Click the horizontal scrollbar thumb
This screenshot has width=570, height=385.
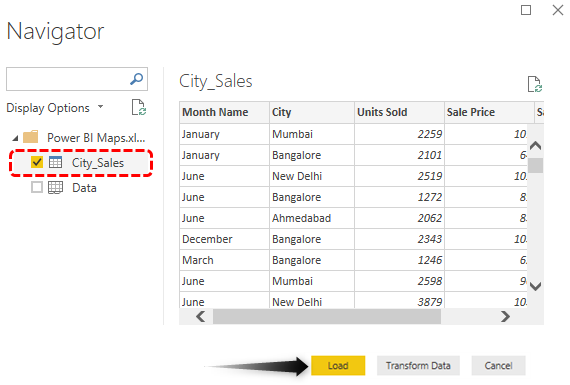(327, 316)
